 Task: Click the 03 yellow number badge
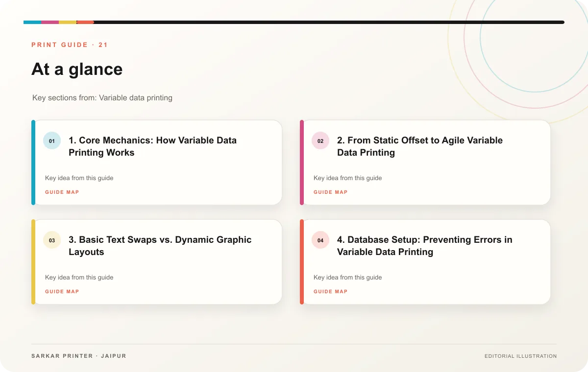click(x=52, y=240)
